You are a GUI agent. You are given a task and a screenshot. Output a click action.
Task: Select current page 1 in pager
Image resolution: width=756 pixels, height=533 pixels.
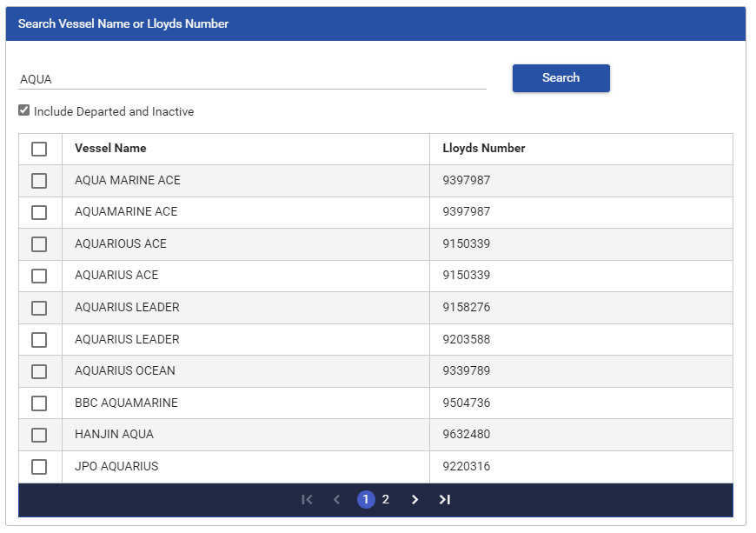[x=366, y=500]
